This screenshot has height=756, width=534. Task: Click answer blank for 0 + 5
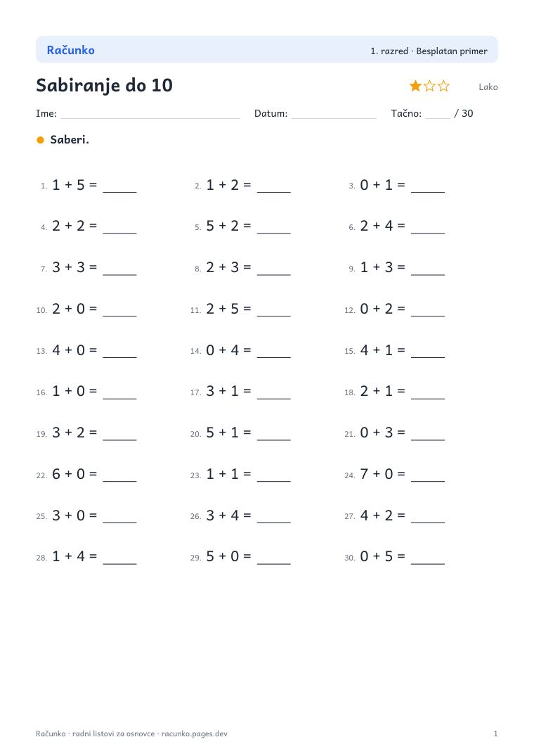[x=428, y=558]
